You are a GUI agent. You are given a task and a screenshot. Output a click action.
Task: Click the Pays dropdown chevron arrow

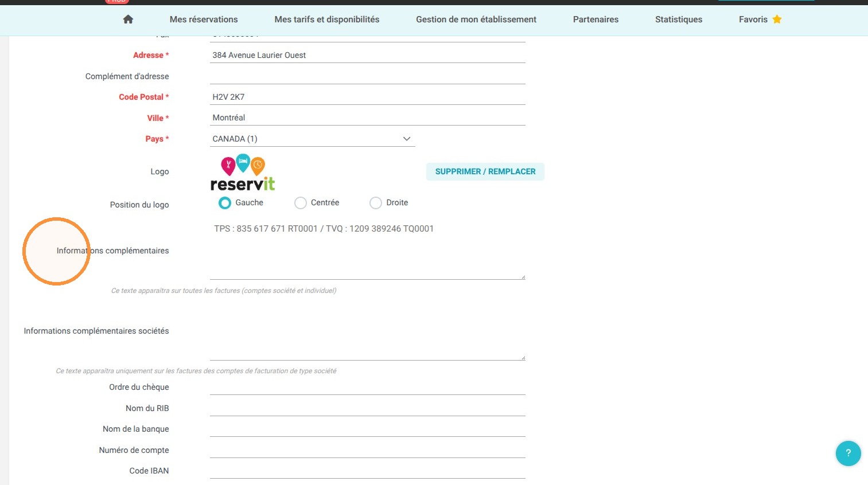[407, 139]
